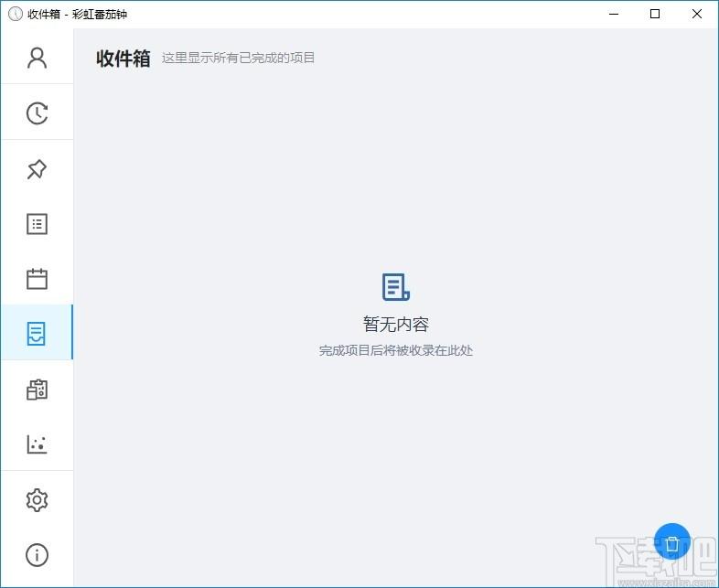Click the text 完成项目后将被收录在此处
The height and width of the screenshot is (588, 719).
(x=396, y=350)
